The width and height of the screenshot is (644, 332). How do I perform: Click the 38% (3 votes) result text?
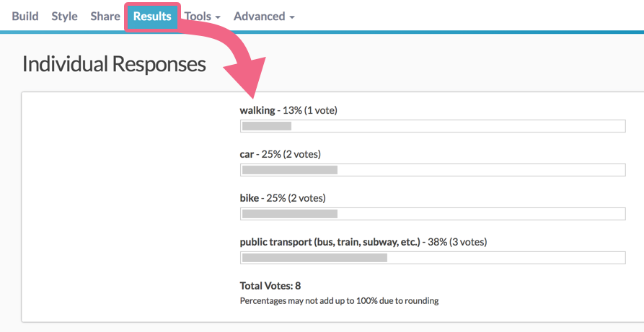point(456,242)
